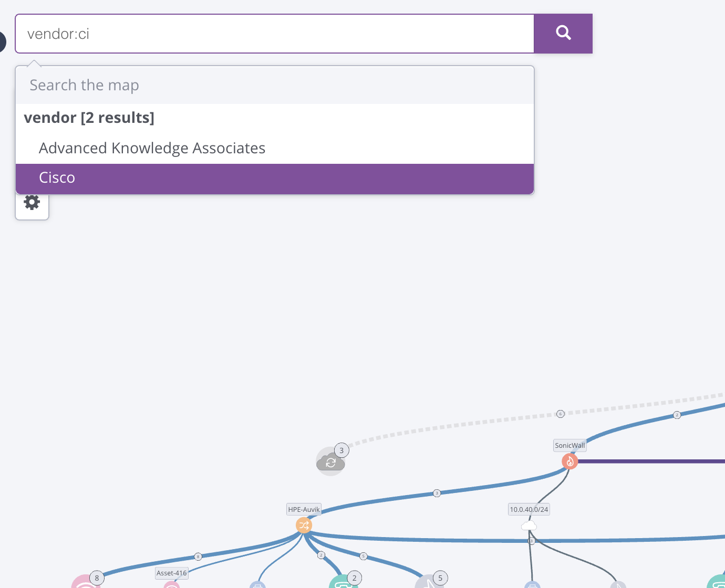Click the purple search magnifier button
The width and height of the screenshot is (725, 588).
pos(563,34)
